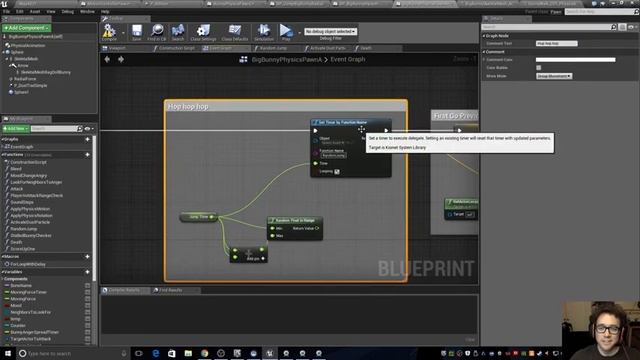Open Class Defaults from the toolbar
Screen dimensions: 640x360
(235, 32)
